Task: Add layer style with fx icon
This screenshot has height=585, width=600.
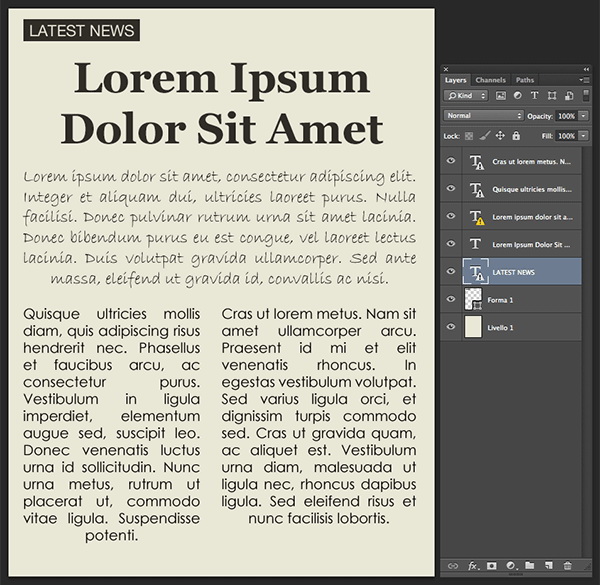Action: point(473,565)
